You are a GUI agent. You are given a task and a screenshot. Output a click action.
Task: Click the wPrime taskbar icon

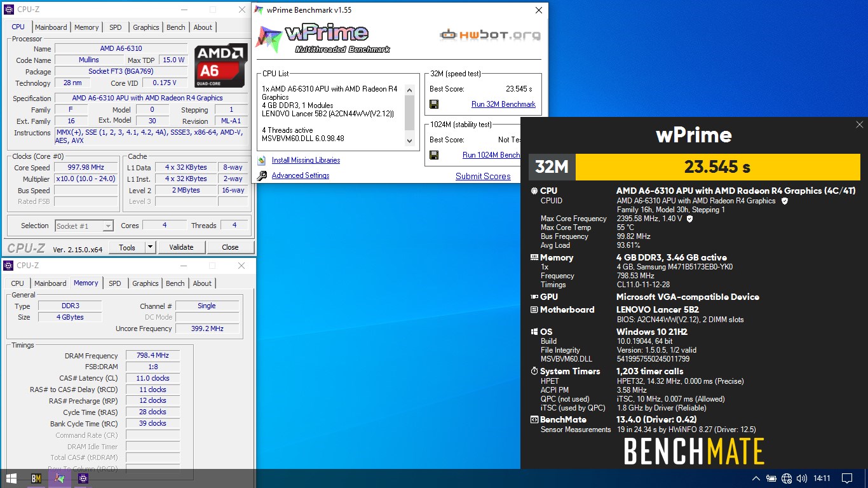click(60, 478)
